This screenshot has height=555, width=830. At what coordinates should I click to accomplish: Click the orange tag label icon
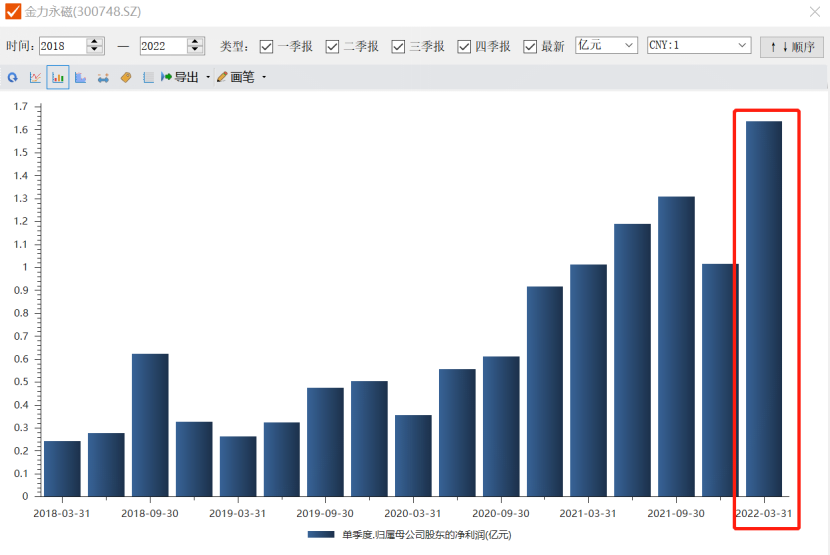[126, 77]
